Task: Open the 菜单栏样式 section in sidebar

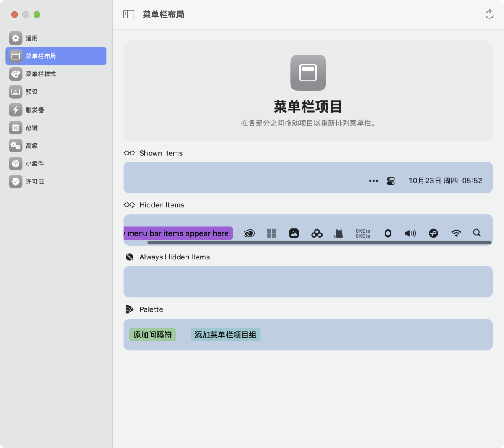Action: 41,74
